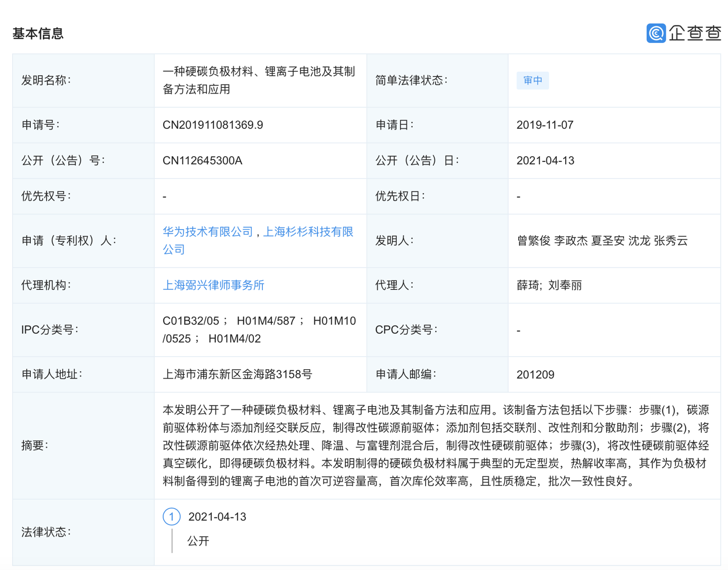Image resolution: width=728 pixels, height=570 pixels.
Task: Select the applicant address 上海市浦东新区金海路3158号
Action: coord(237,374)
